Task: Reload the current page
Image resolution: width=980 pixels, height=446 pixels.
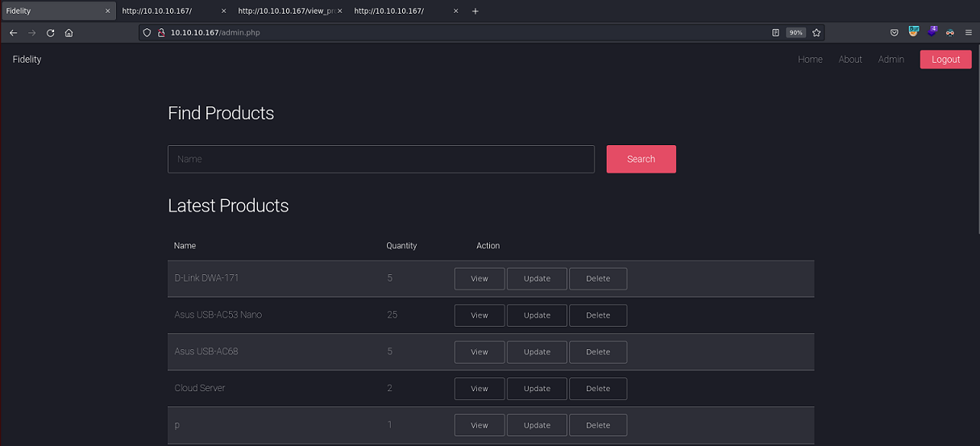Action: pyautogui.click(x=50, y=33)
